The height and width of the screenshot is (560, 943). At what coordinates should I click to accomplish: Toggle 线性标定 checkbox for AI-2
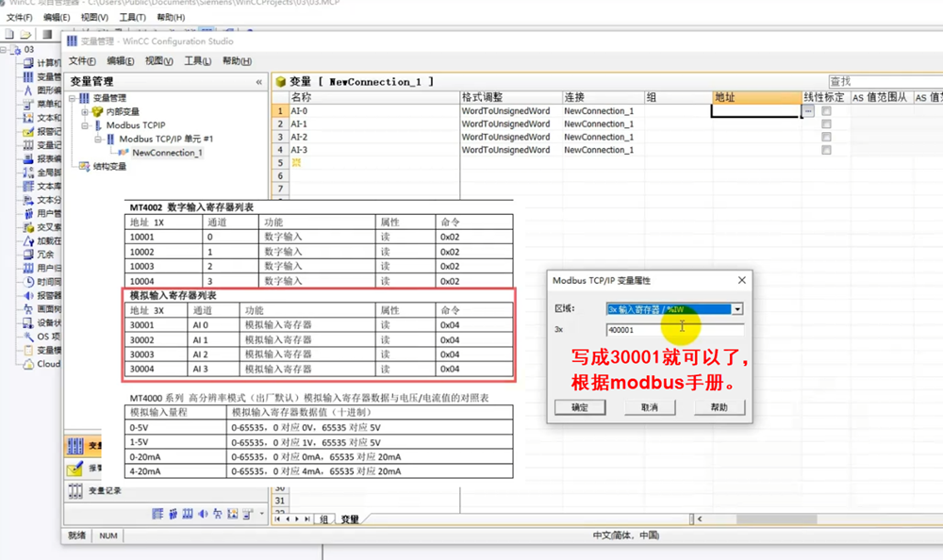(x=826, y=137)
